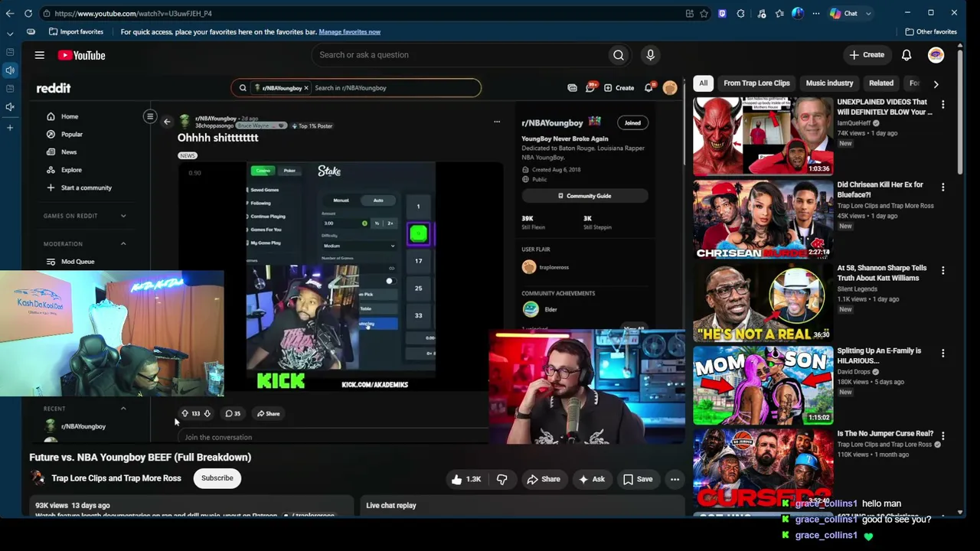
Task: Open a new tab with the plus
Action: pyautogui.click(x=10, y=127)
